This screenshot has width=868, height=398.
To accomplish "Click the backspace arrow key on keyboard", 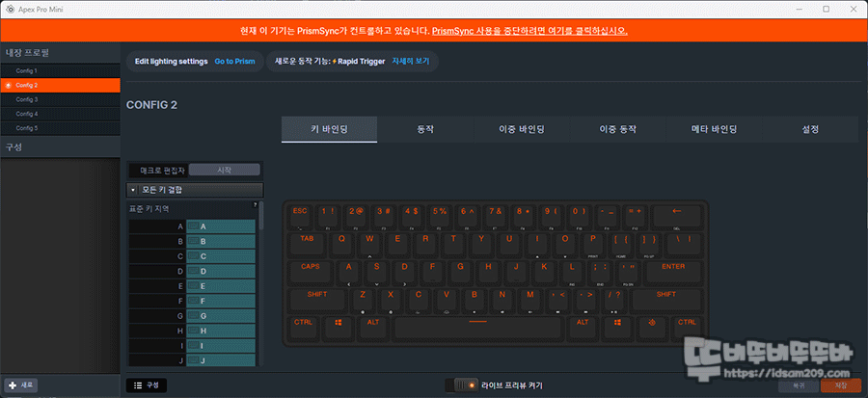I will coord(676,216).
